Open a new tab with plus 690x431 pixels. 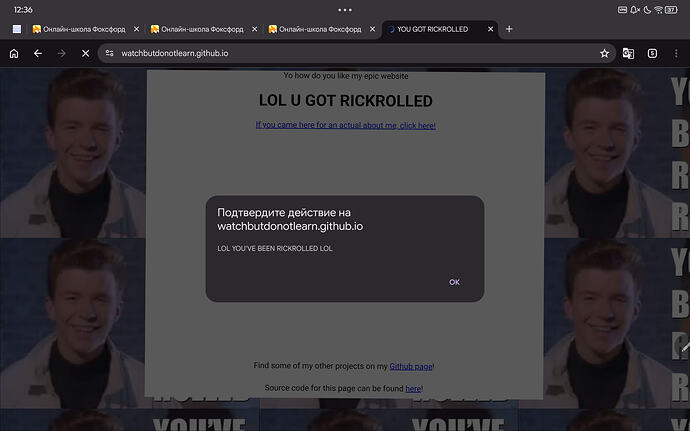(509, 29)
